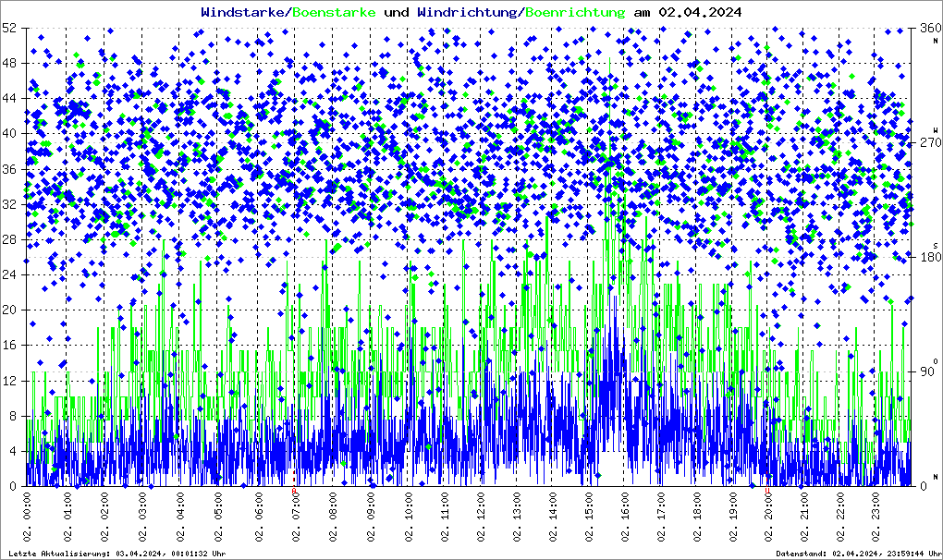Click left axis value 20
Image resolution: width=943 pixels, height=560 pixels.
tap(9, 310)
